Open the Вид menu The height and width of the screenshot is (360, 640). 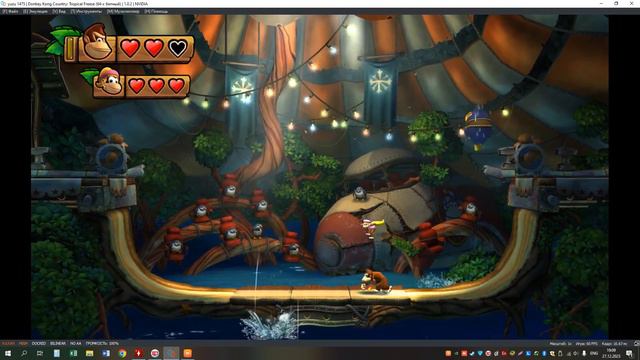59,11
